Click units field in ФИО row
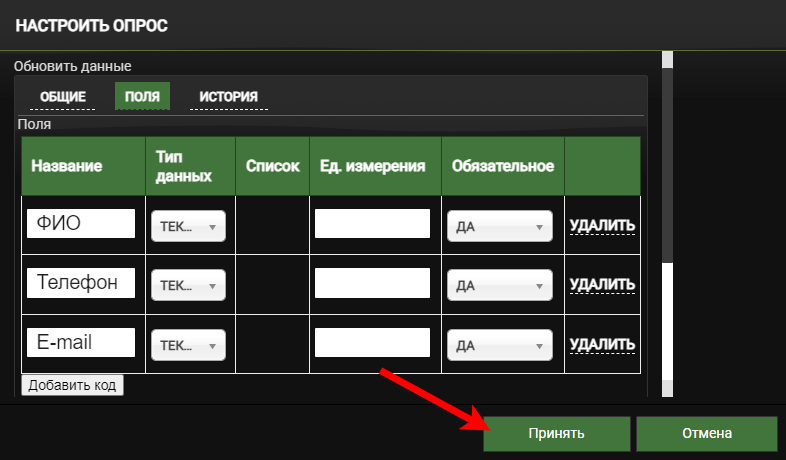 pos(372,224)
